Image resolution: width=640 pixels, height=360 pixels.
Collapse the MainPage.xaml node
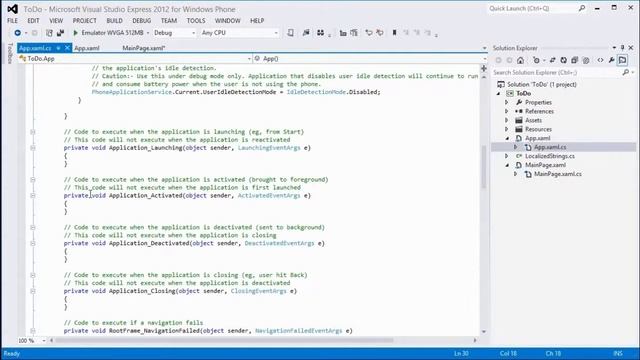[x=507, y=165]
